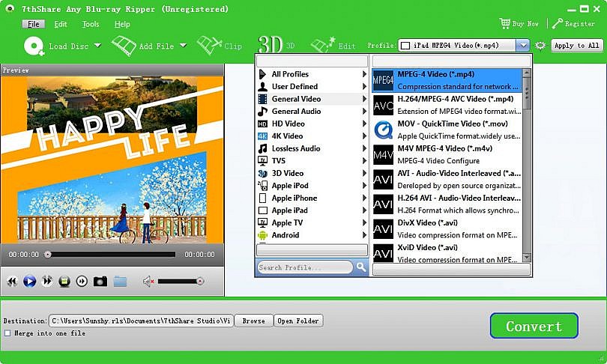Screen dimensions: 607x364
Task: Click the Search Profile input field
Action: pos(305,267)
